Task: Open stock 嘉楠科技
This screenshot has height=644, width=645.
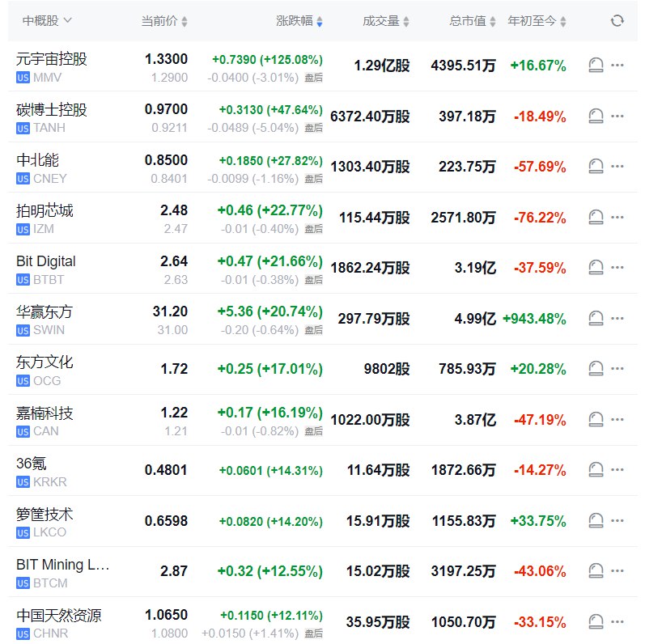Action: click(x=45, y=413)
